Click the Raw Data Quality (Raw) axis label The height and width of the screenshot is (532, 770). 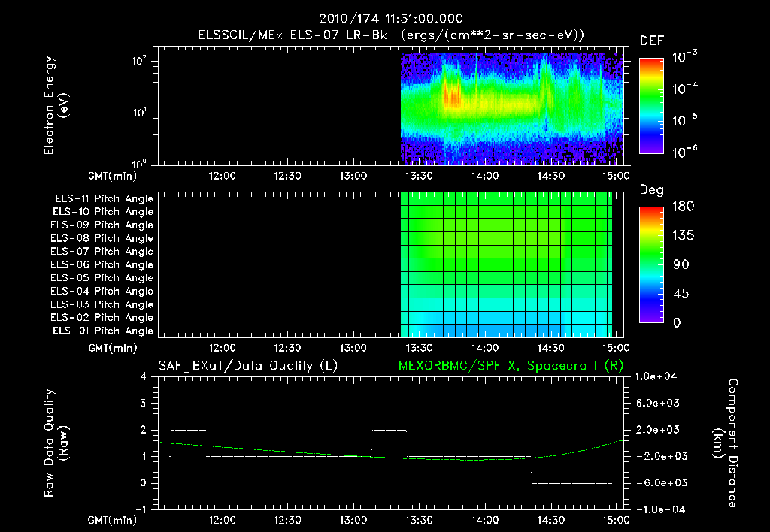tap(56, 443)
